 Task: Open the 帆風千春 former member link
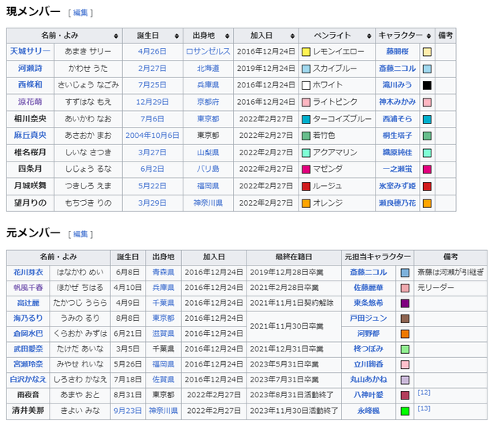click(x=28, y=288)
